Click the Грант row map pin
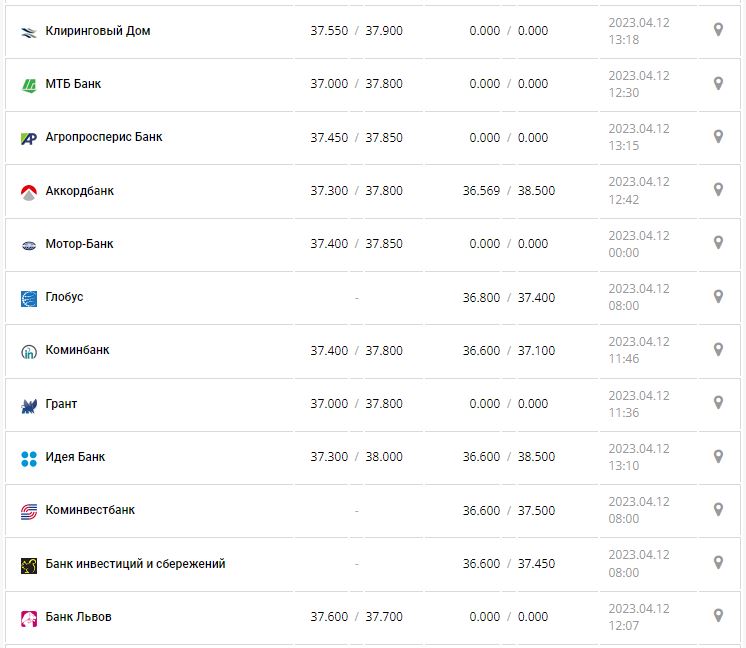This screenshot has height=648, width=746. coord(718,402)
